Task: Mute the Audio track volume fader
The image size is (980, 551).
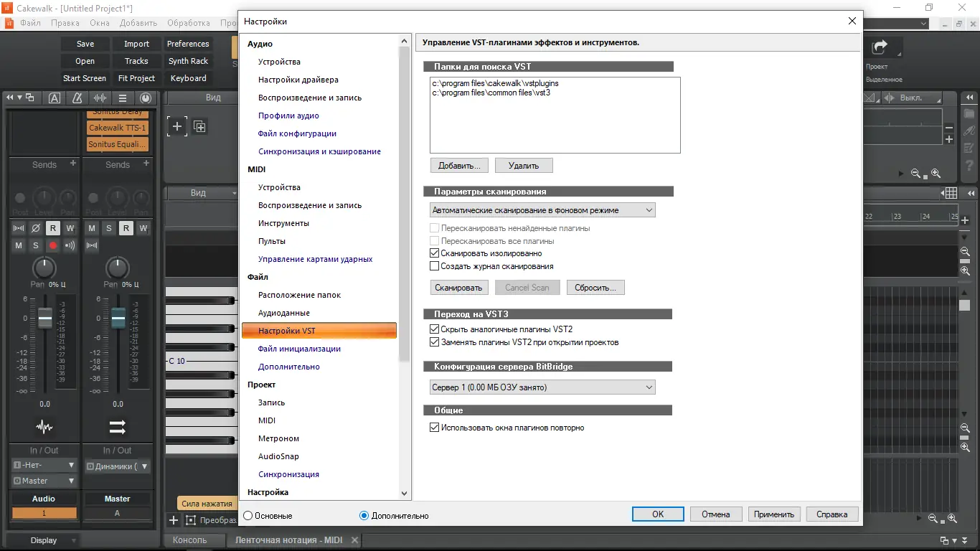Action: 18,245
